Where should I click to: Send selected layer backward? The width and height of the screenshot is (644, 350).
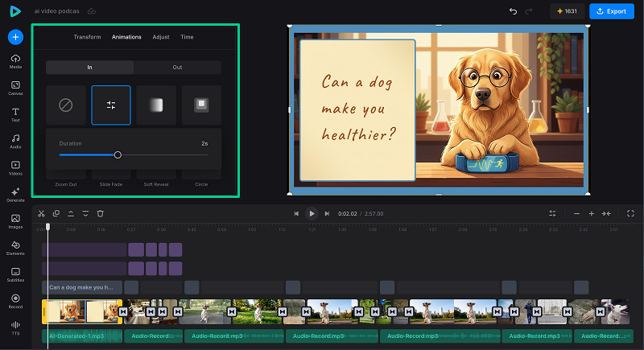pyautogui.click(x=85, y=213)
